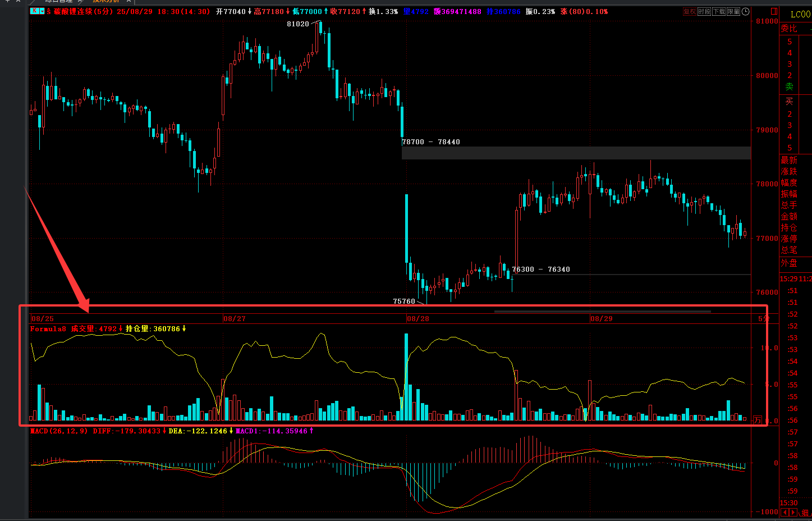Viewport: 812px width, 521px height.
Task: Click the cyan K chart-type icon
Action: pyautogui.click(x=34, y=11)
